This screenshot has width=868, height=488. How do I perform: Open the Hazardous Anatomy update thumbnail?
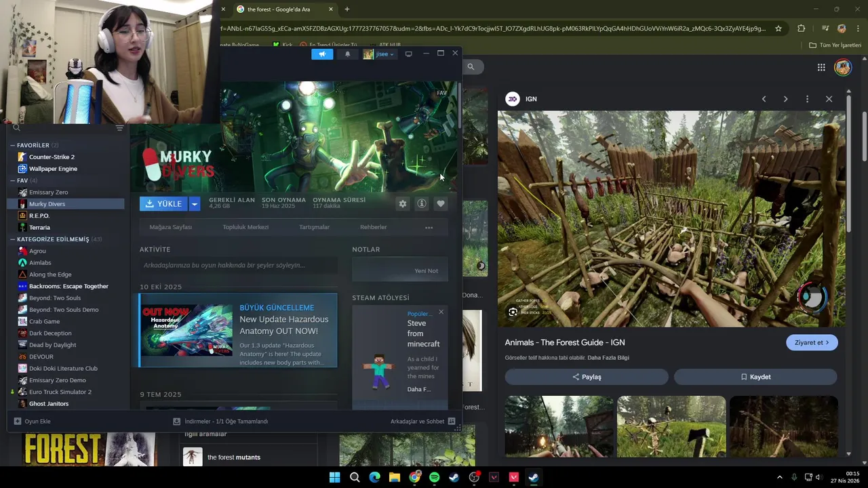pyautogui.click(x=187, y=330)
